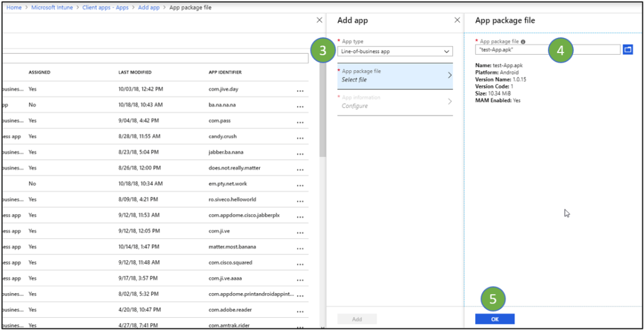Screen dimensions: 644x330
Task: Open more options for com.adobe.reader
Action: tap(300, 311)
